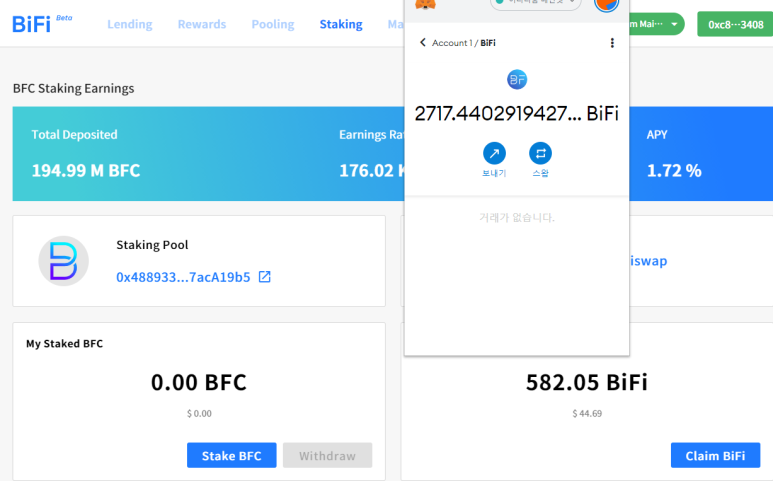Switch to the Staking tab

(x=341, y=24)
